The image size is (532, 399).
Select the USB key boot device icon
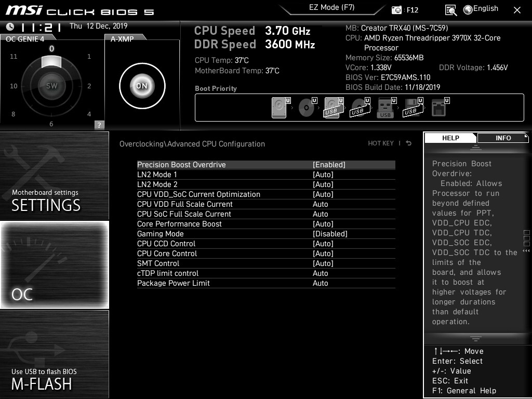click(385, 108)
